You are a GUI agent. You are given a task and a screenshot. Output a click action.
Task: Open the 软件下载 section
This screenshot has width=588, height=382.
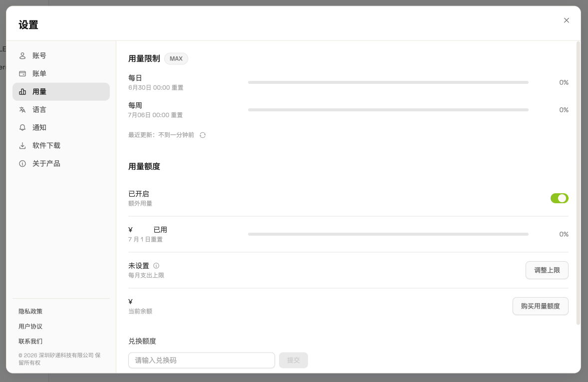(x=61, y=146)
